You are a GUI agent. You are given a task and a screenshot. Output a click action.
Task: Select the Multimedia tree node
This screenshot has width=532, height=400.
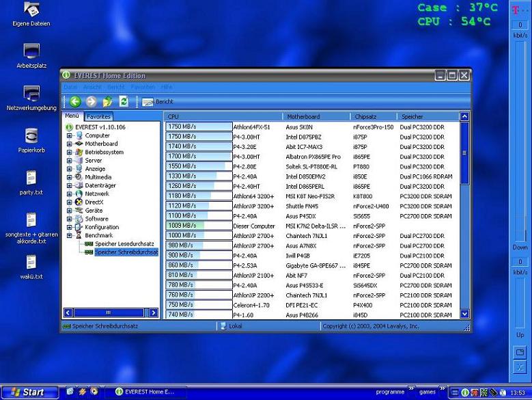coord(98,177)
